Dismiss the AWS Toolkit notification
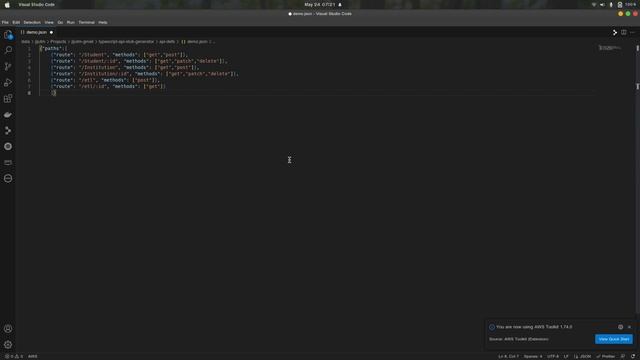Image resolution: width=640 pixels, height=360 pixels. (629, 327)
